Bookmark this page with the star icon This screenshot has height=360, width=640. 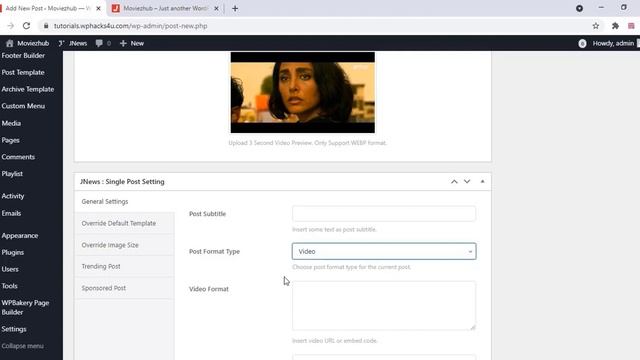point(596,26)
